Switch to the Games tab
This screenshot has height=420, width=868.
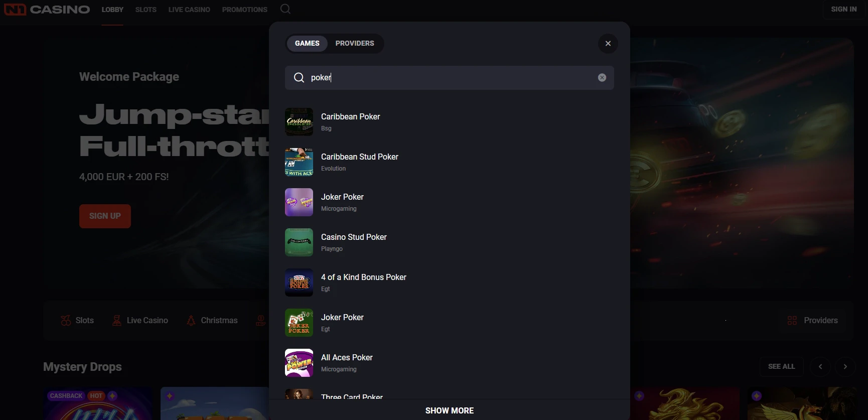click(x=307, y=44)
